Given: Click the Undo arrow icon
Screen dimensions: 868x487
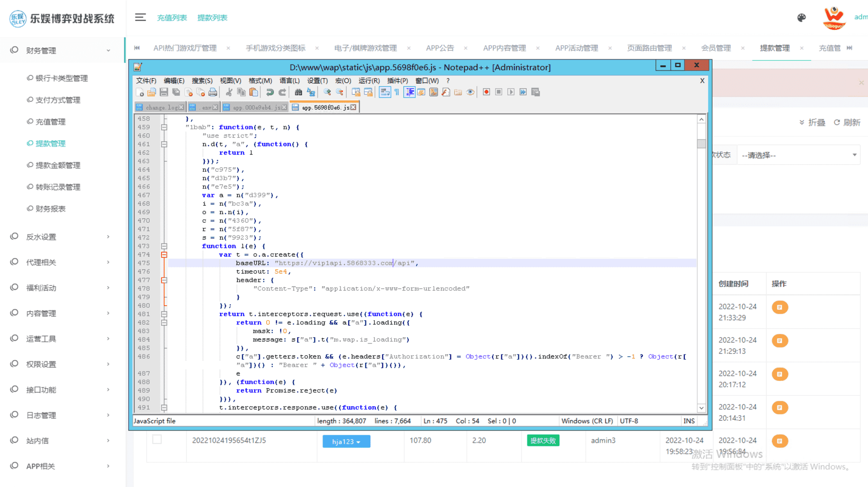Looking at the screenshot, I should [270, 92].
